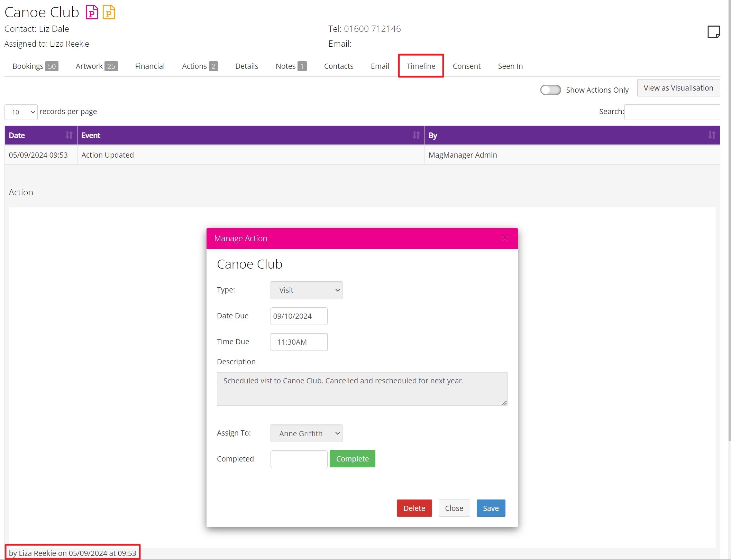The height and width of the screenshot is (560, 731).
Task: Change the action Type from Visit dropdown
Action: click(306, 290)
